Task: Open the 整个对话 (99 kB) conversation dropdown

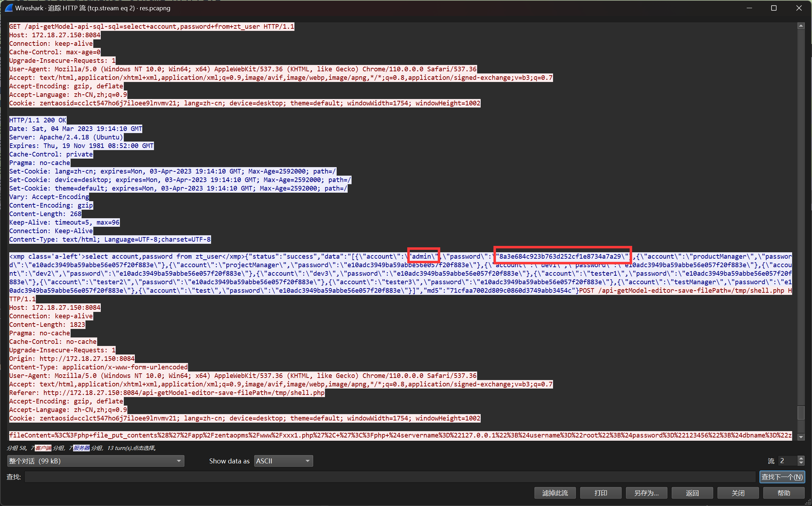Action: coord(95,461)
